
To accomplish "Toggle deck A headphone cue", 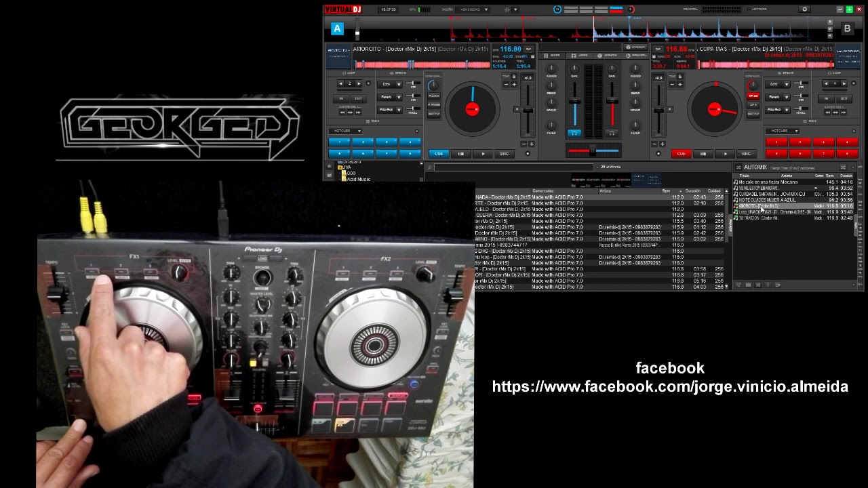I will [574, 134].
